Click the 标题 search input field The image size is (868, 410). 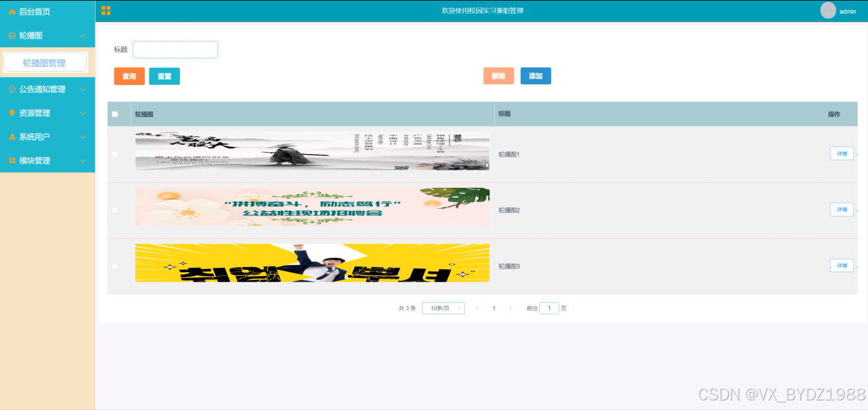(175, 49)
